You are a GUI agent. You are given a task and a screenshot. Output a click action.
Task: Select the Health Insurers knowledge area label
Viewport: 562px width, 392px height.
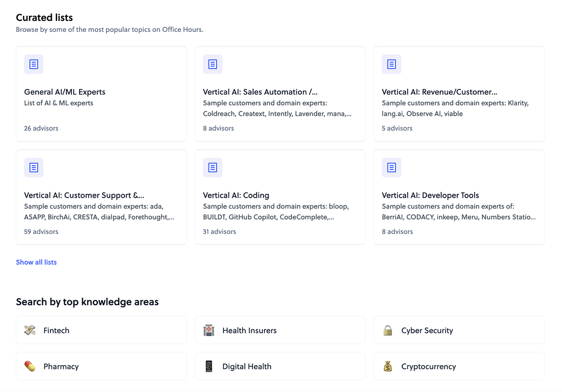point(249,331)
